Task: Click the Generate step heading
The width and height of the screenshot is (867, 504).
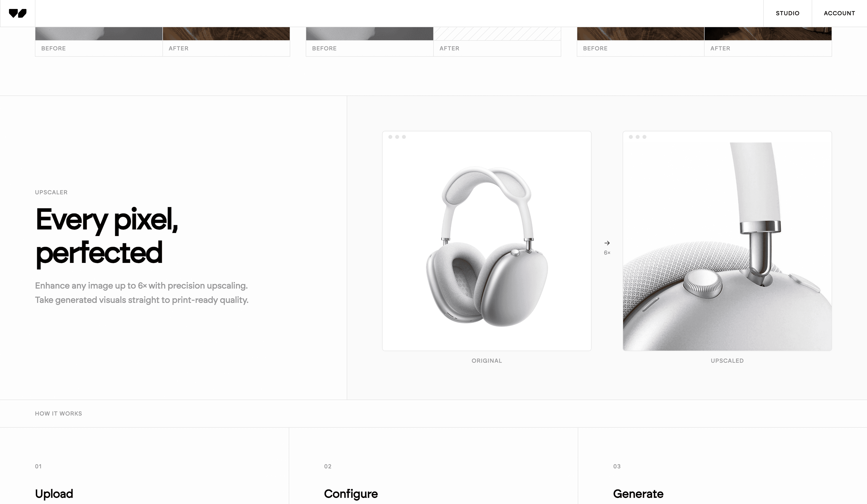Action: pyautogui.click(x=638, y=494)
